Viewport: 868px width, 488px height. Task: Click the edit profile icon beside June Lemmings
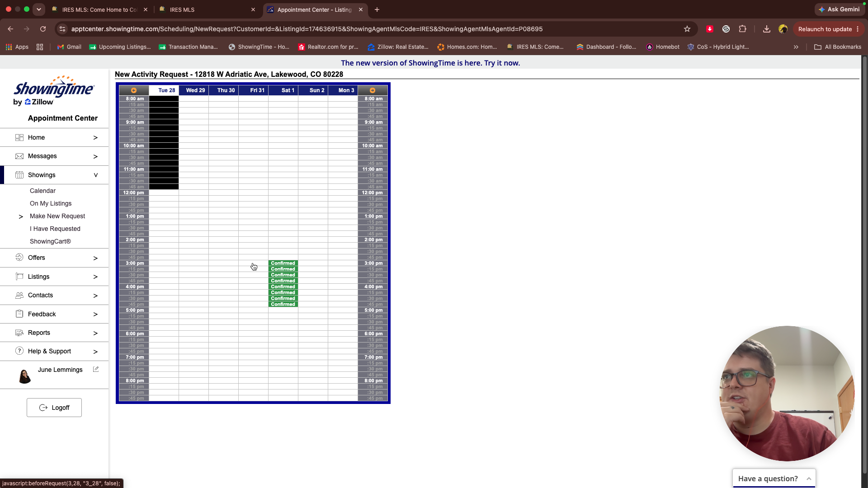point(96,369)
